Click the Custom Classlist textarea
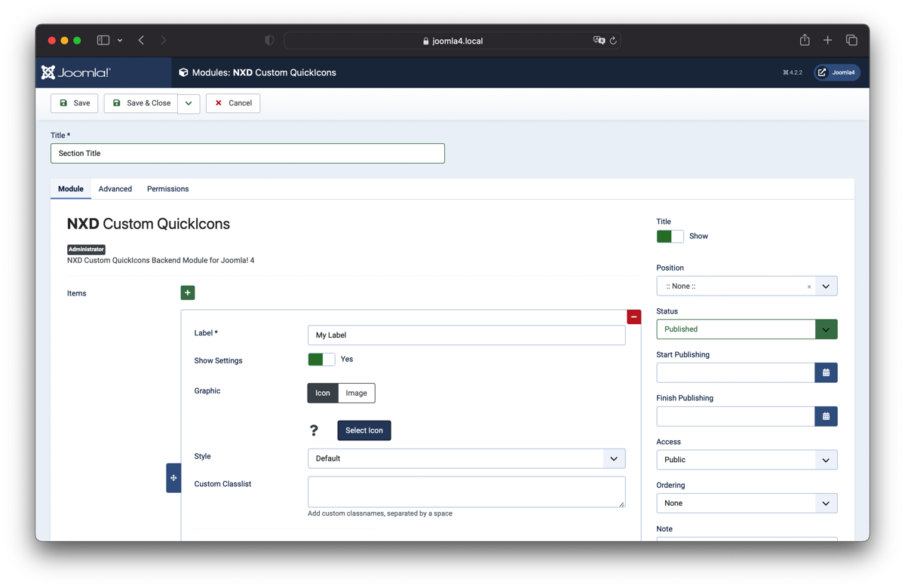 [x=466, y=492]
